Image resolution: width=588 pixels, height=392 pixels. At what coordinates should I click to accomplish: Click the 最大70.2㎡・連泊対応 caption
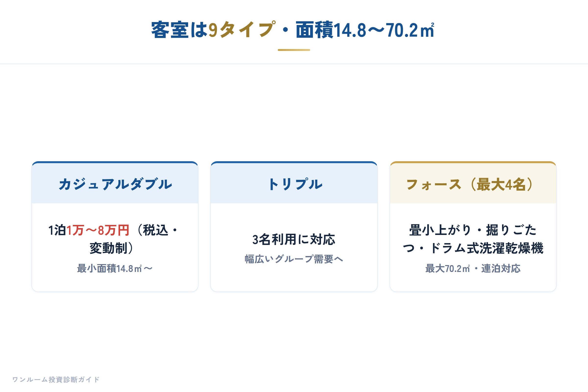473,269
